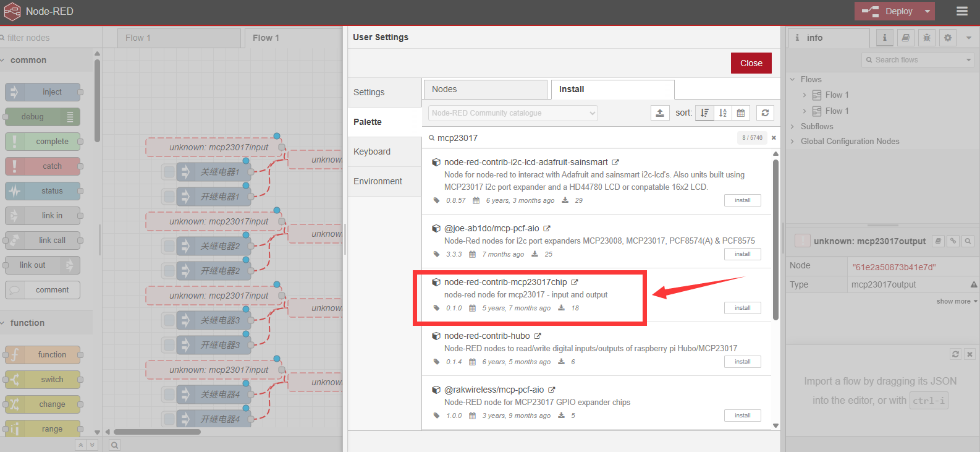Open external link for node-red-contrib-hubo
Image resolution: width=980 pixels, height=452 pixels.
tap(538, 336)
